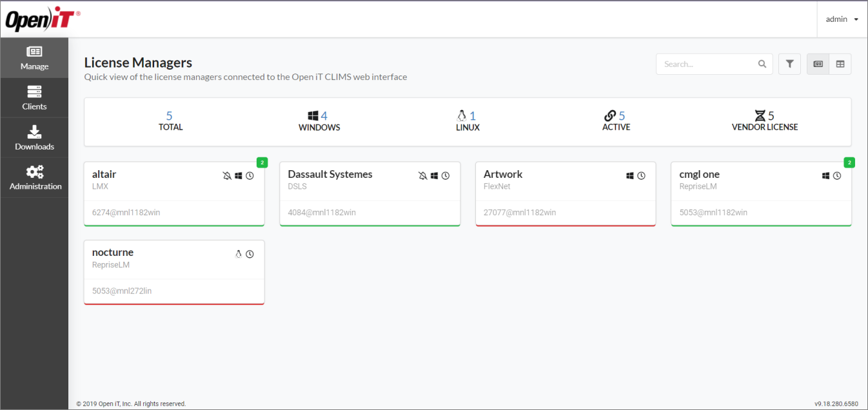Click the Open iT logo
Viewport: 868px width, 410px height.
[x=43, y=19]
